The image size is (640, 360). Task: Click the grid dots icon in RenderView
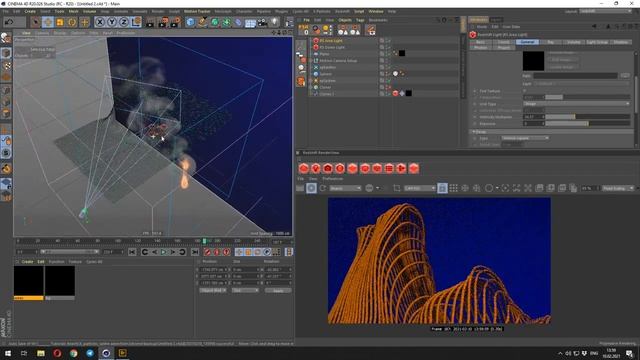(453, 188)
